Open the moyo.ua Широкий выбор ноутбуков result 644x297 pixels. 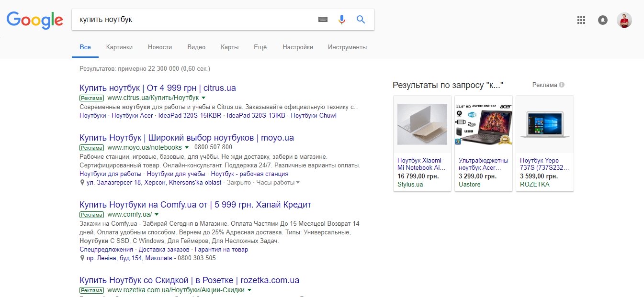(x=187, y=138)
